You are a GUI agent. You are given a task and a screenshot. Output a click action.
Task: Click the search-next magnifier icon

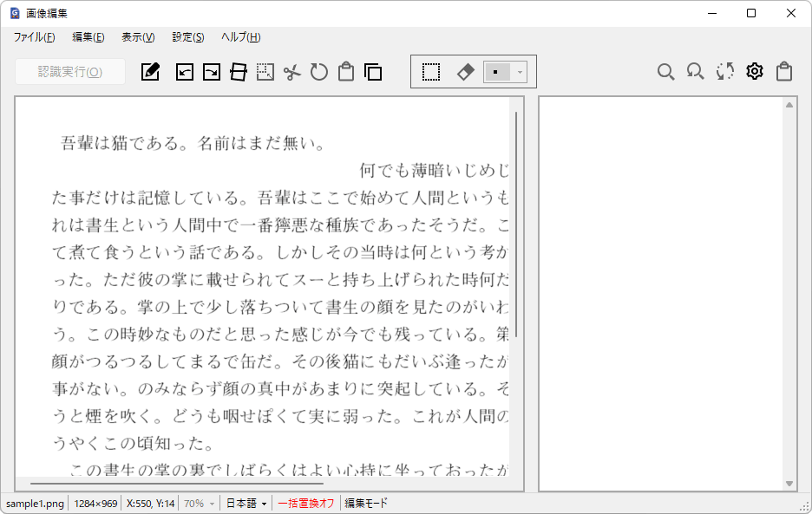click(695, 71)
